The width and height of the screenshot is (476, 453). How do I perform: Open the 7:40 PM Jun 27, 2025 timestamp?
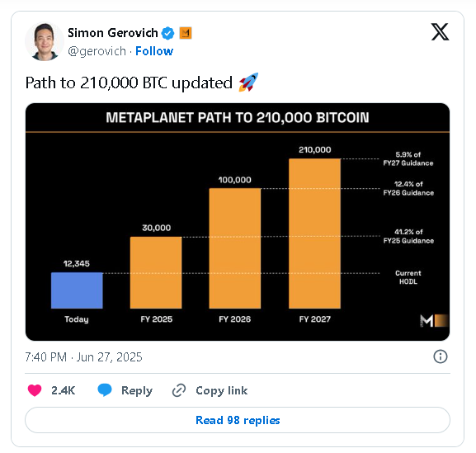pos(83,357)
